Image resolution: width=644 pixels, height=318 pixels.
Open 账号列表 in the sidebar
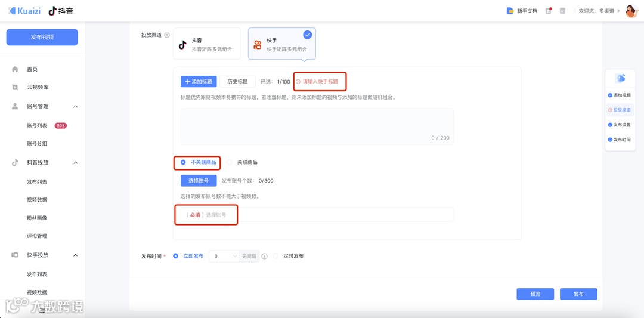pyautogui.click(x=38, y=125)
